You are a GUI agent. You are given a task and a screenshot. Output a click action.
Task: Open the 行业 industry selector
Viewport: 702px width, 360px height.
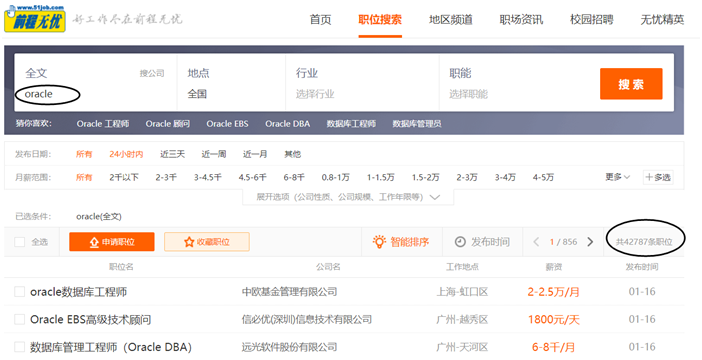click(362, 83)
